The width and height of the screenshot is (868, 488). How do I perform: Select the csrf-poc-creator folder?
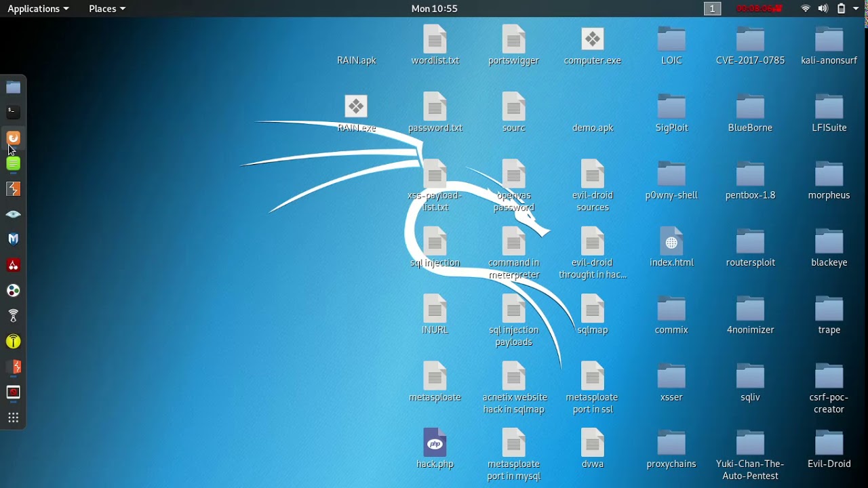829,388
